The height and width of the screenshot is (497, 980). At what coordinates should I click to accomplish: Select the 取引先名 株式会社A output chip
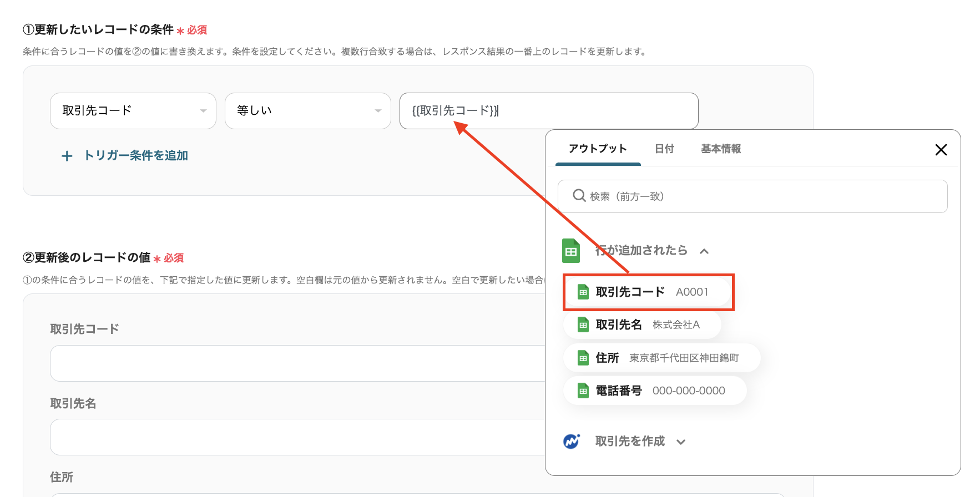[642, 324]
